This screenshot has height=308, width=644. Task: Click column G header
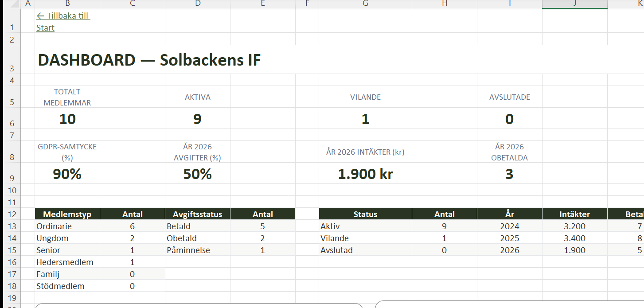[x=365, y=4]
